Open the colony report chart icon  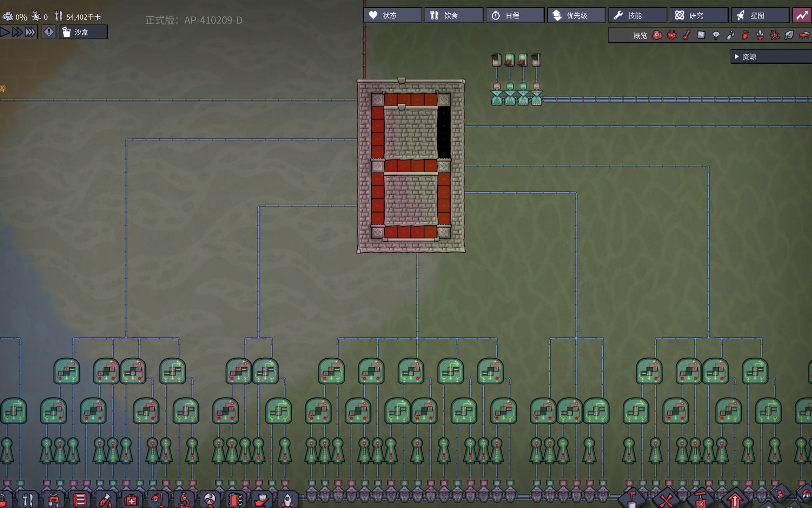[802, 15]
